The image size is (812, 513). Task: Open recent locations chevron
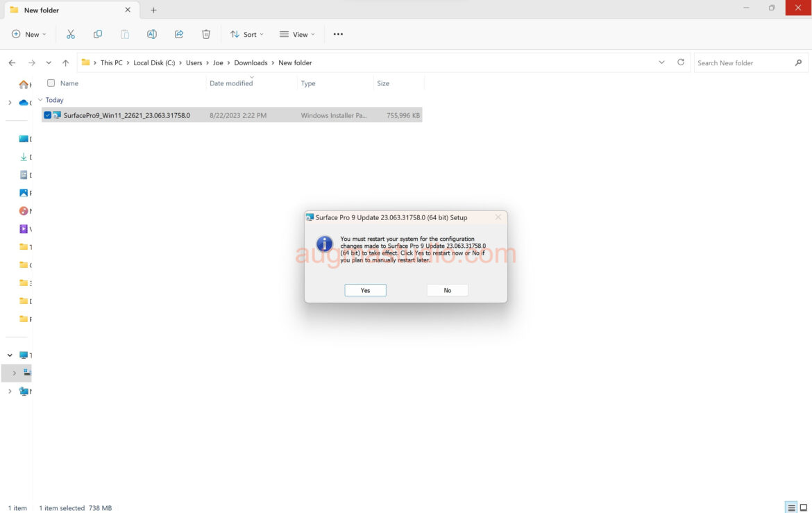(x=49, y=62)
